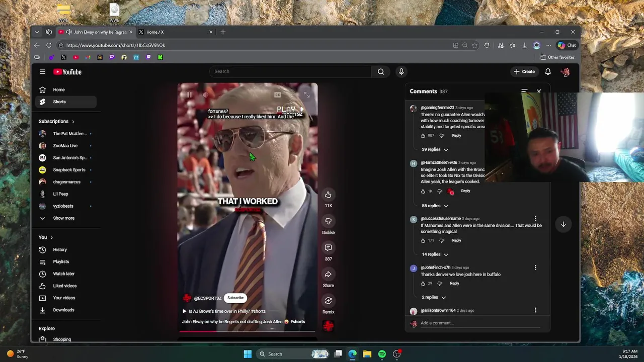This screenshot has height=362, width=644.
Task: Expand 14 replies
Action: tap(435, 254)
